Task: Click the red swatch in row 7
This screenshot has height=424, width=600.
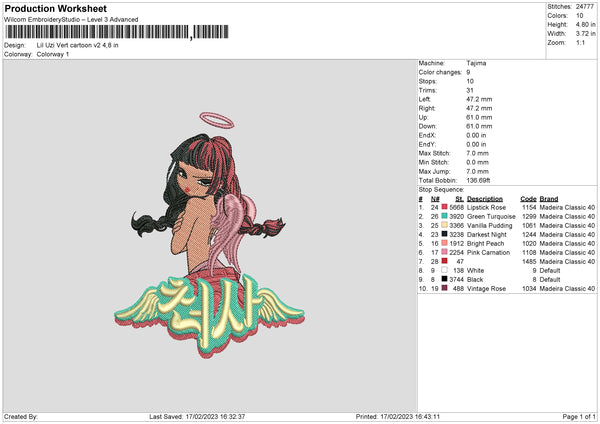Action: click(444, 261)
